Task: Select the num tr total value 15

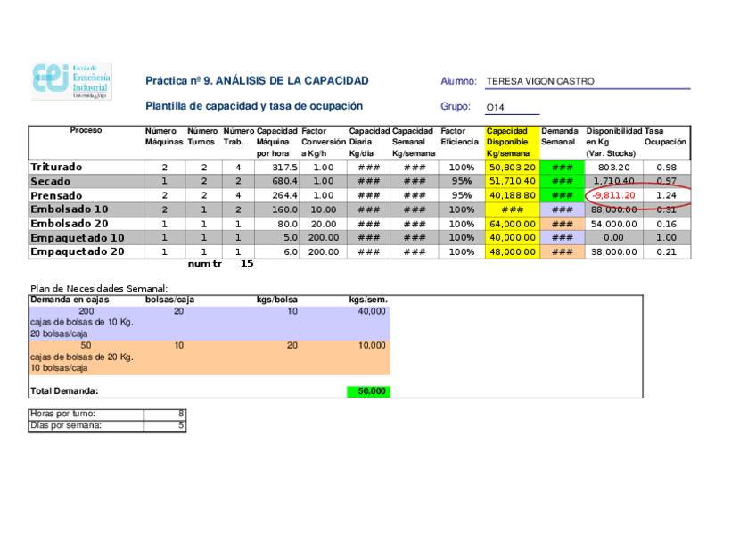Action: point(247,264)
